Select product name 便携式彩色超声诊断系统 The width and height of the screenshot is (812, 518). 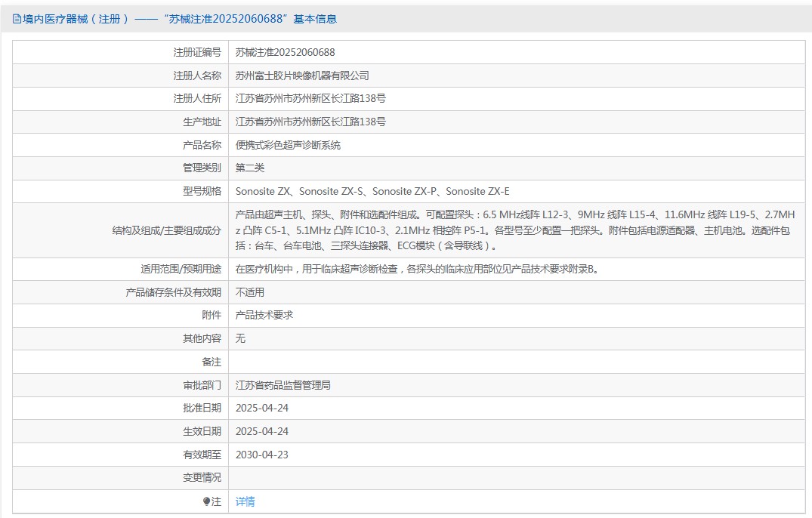pos(288,145)
